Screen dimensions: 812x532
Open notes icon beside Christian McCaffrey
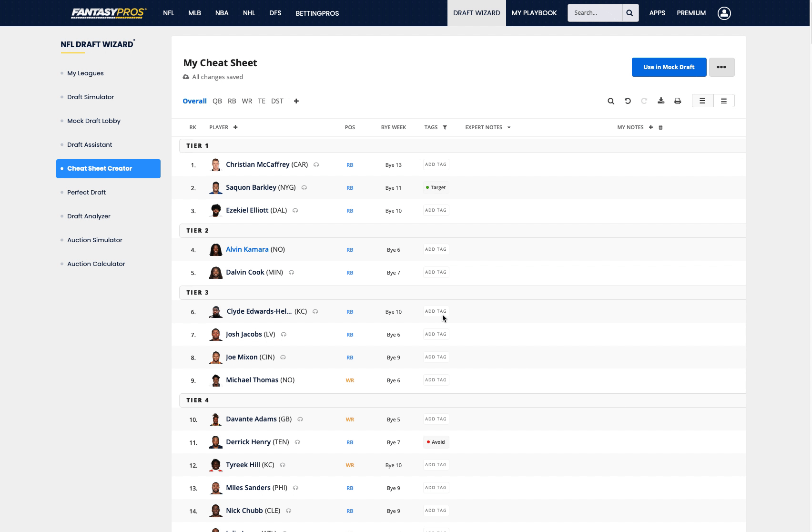pyautogui.click(x=316, y=165)
